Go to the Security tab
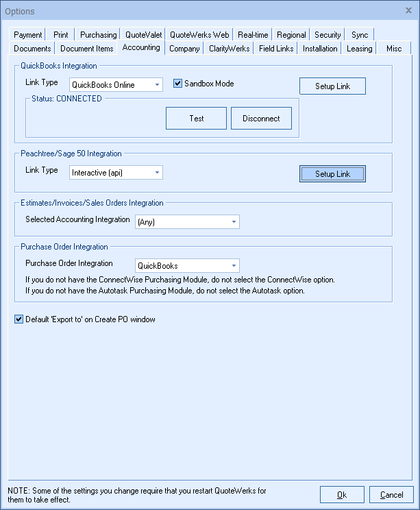The height and width of the screenshot is (510, 420). tap(328, 35)
